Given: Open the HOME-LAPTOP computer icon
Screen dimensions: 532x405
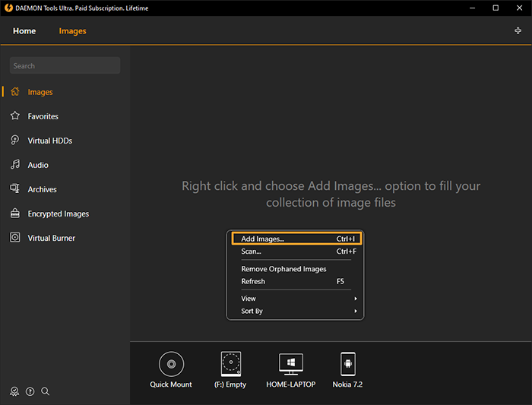Looking at the screenshot, I should click(291, 364).
